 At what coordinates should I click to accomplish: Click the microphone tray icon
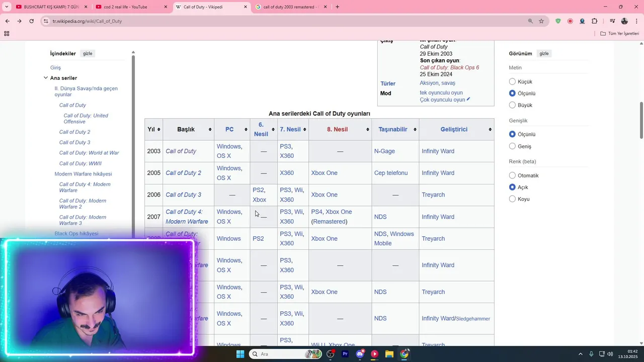[591, 354]
